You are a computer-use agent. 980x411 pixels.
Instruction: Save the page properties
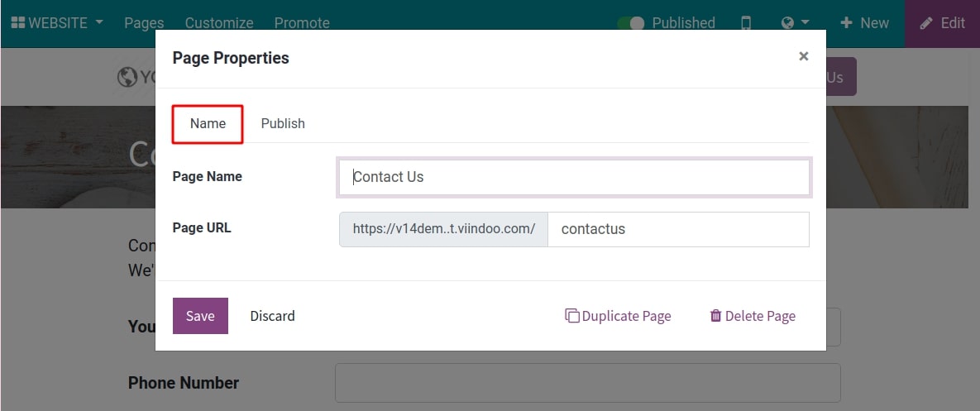click(201, 316)
